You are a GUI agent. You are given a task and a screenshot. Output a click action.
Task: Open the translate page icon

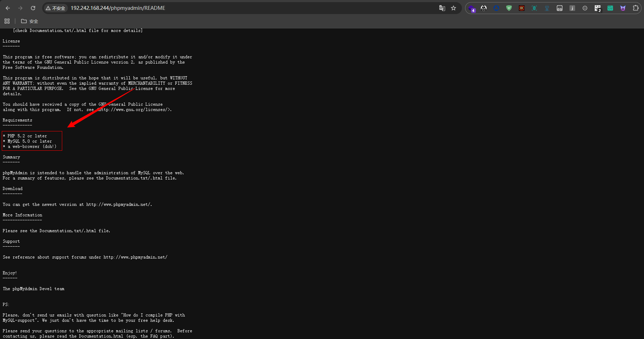(x=442, y=8)
